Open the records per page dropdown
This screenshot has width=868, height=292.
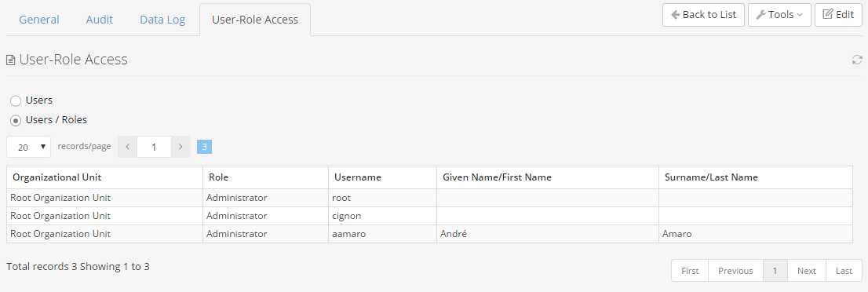29,147
